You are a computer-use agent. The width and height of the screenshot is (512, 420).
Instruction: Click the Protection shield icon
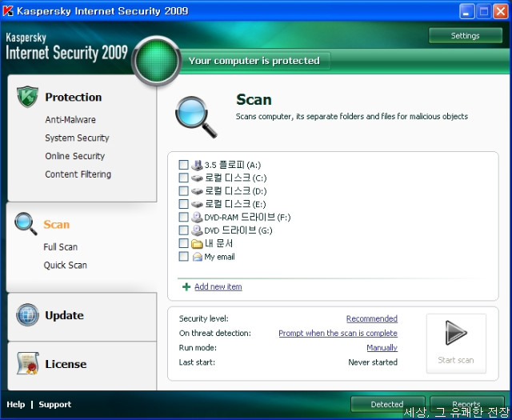27,97
